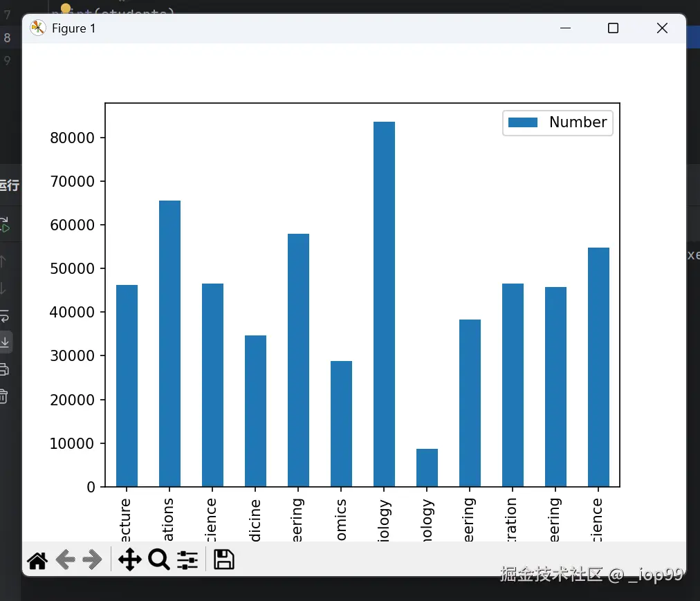
Task: Click the 10000 y-axis tick label
Action: pos(73,444)
